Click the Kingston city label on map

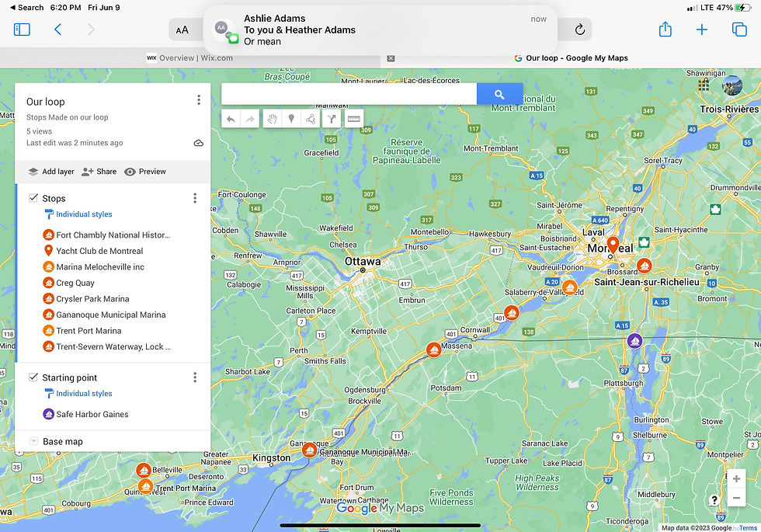pos(271,457)
